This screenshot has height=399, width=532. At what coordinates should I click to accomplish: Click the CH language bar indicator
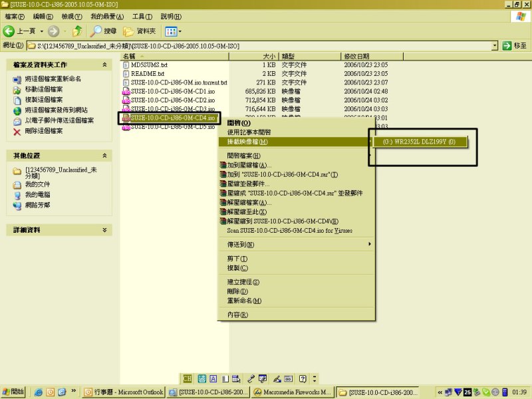pyautogui.click(x=188, y=378)
